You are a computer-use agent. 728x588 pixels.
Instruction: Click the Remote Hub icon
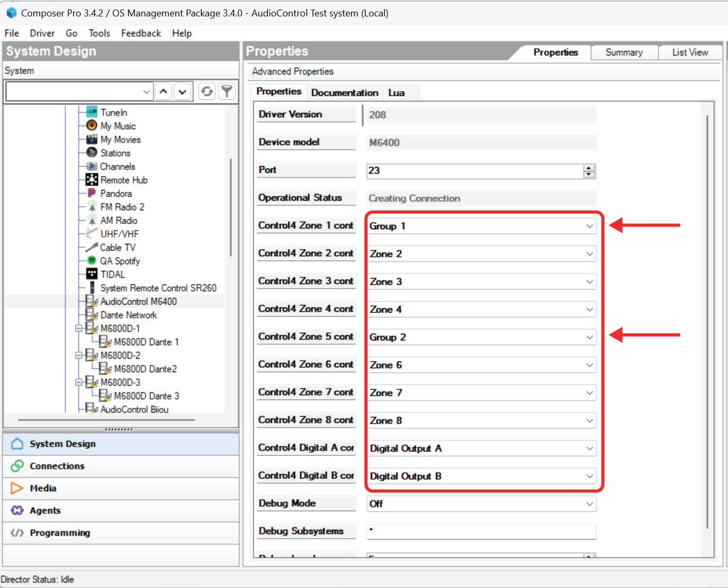pyautogui.click(x=92, y=179)
